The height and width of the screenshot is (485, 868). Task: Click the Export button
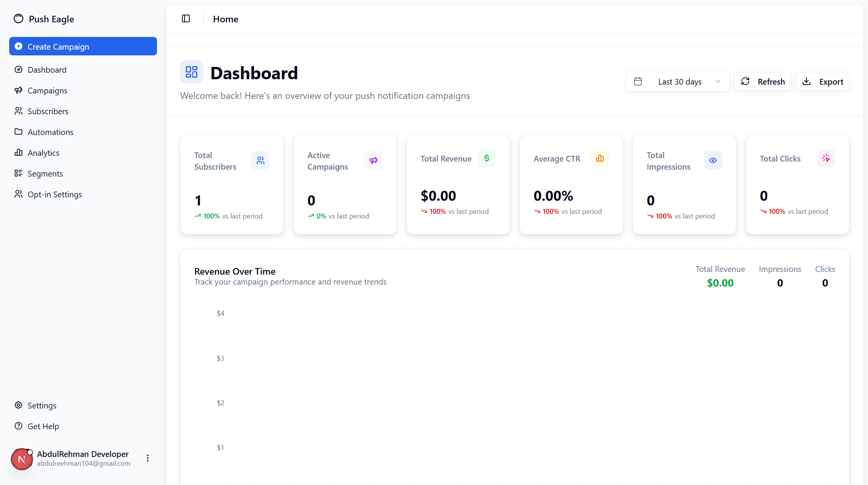[x=823, y=81]
